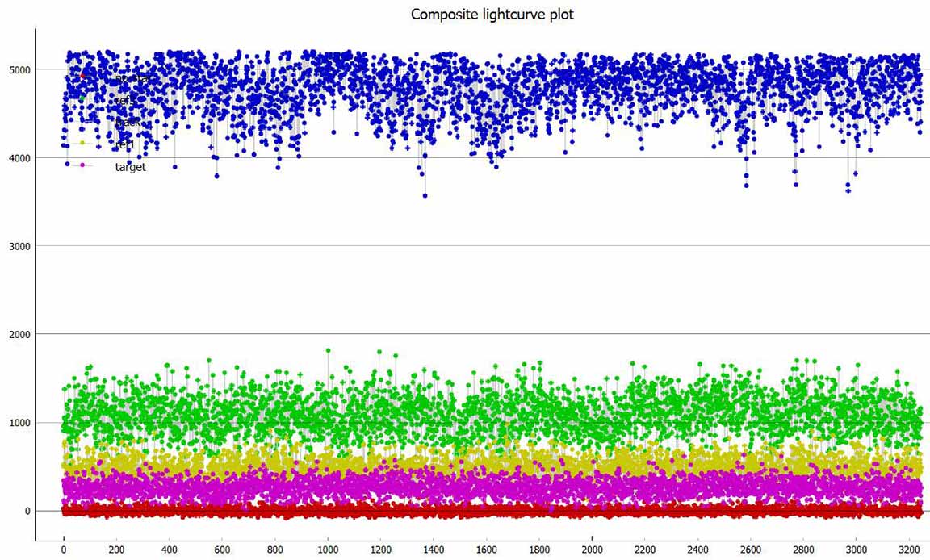The height and width of the screenshot is (560, 930).
Task: Click the 400 tick label on x-axis
Action: [170, 550]
